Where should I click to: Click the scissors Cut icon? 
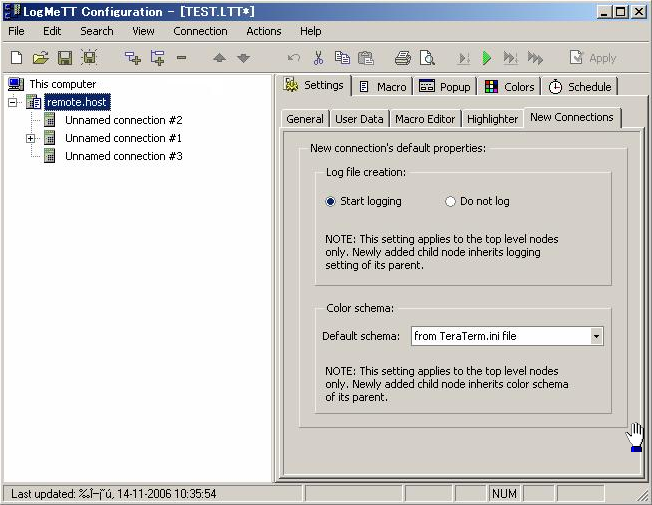318,58
